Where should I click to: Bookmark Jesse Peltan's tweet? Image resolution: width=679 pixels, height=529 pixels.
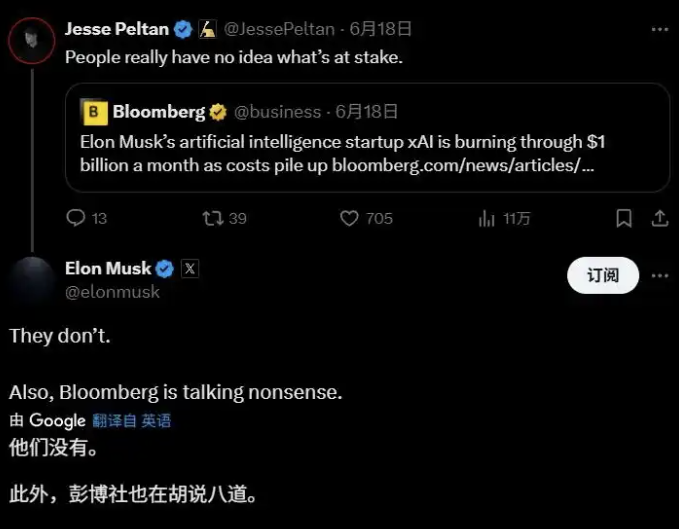click(x=624, y=217)
